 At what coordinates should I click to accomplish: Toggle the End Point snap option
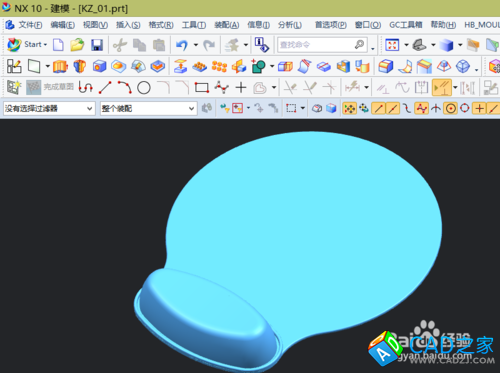coord(378,108)
